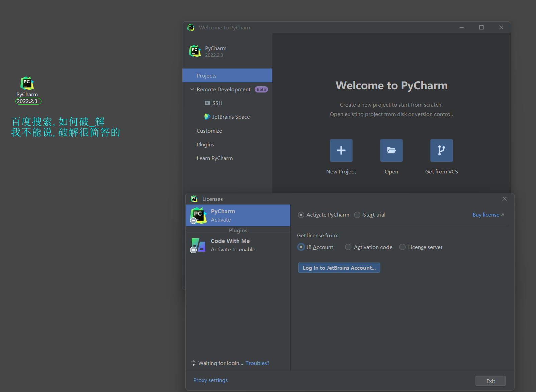Click the Get from VCS label text
This screenshot has height=392, width=536.
click(x=441, y=171)
